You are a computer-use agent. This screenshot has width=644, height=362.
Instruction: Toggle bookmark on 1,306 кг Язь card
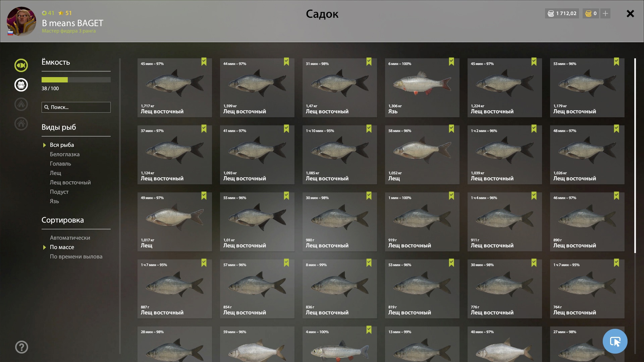pos(451,62)
